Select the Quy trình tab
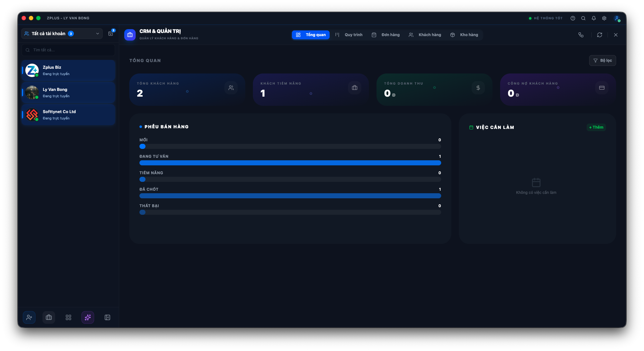 click(349, 35)
